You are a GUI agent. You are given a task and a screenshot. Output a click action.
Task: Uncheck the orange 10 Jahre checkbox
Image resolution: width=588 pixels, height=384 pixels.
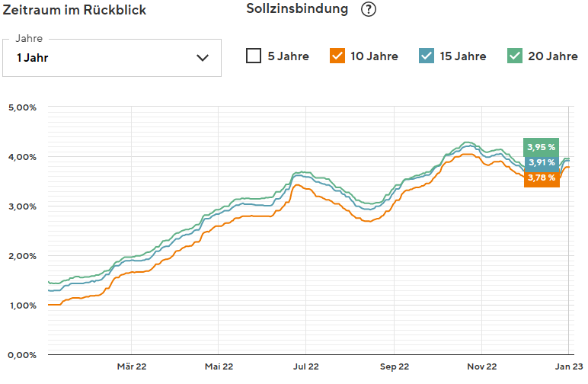[x=337, y=56]
